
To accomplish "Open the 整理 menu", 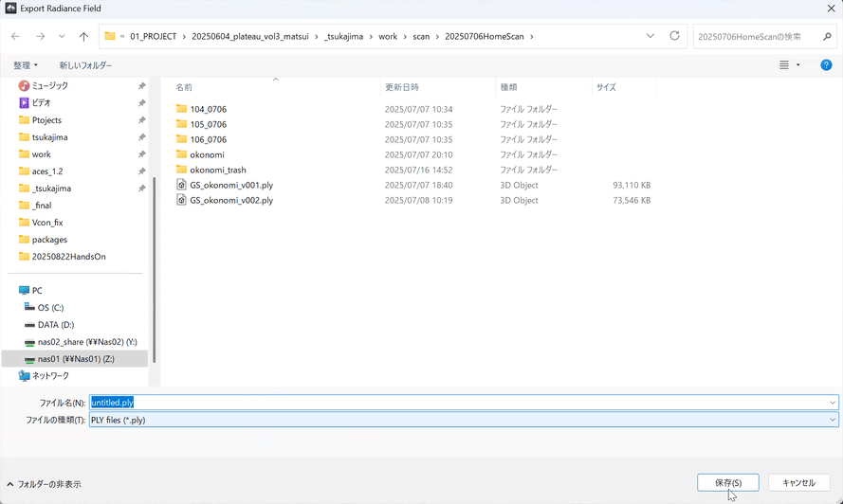I will click(x=26, y=65).
